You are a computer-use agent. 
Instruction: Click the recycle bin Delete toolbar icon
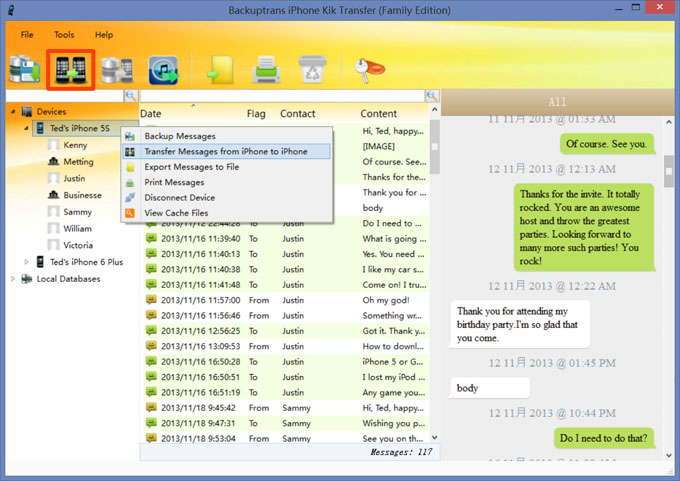(x=312, y=69)
